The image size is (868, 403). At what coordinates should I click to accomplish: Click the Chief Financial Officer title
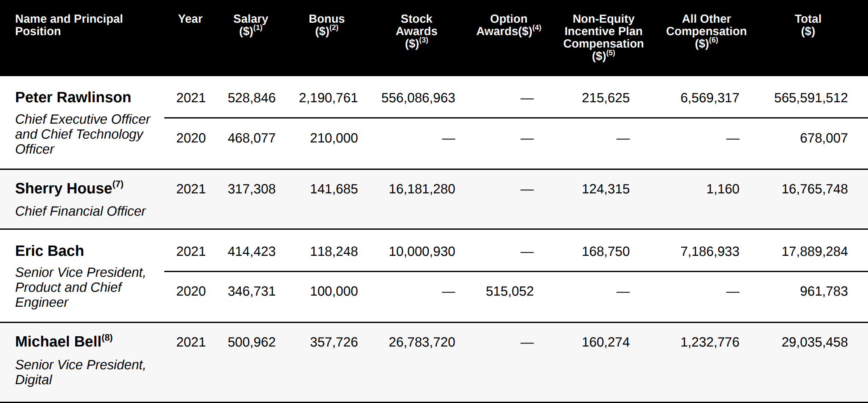click(x=80, y=211)
